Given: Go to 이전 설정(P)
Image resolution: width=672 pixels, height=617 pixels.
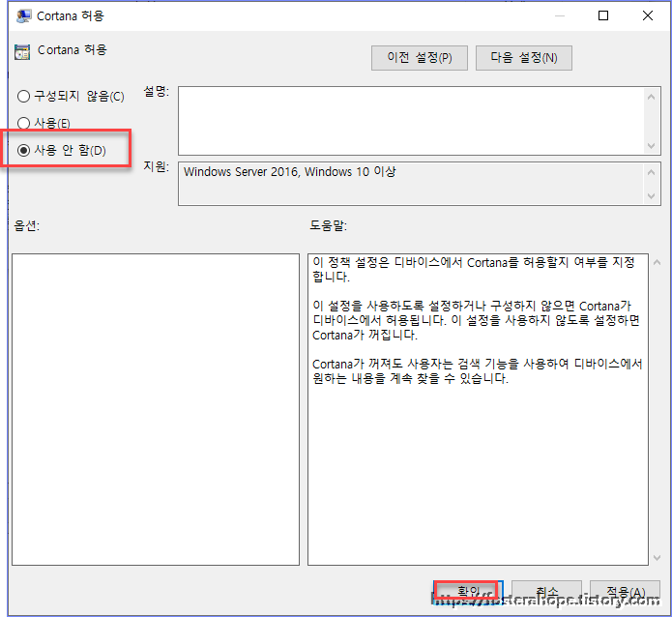Looking at the screenshot, I should click(419, 58).
